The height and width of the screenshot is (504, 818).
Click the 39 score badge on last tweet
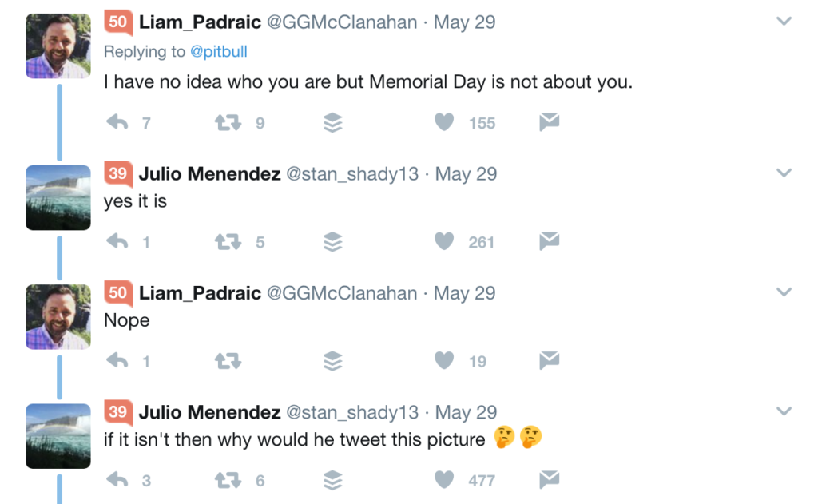pos(117,412)
